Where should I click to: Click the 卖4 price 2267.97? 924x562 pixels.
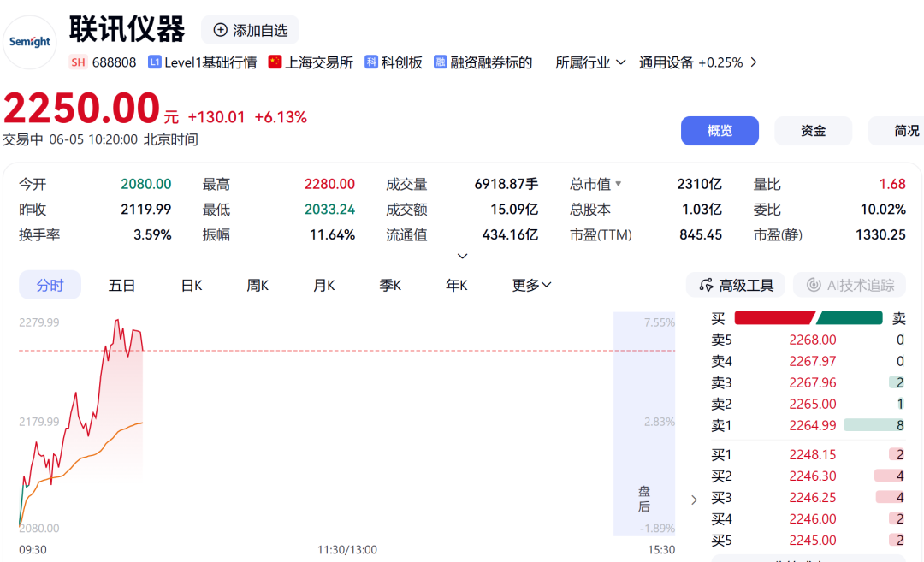[x=813, y=361]
